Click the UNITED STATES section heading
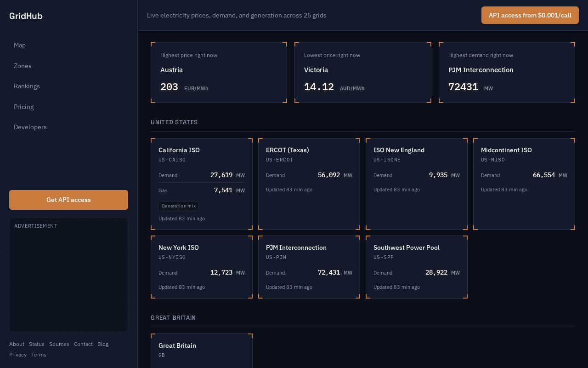The height and width of the screenshot is (368, 588). coord(174,122)
